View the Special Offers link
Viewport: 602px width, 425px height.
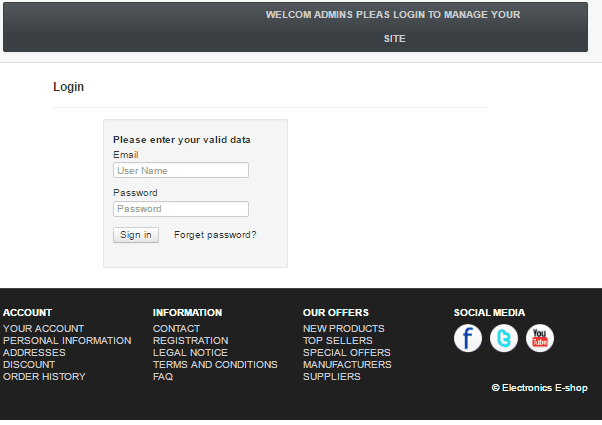point(347,353)
